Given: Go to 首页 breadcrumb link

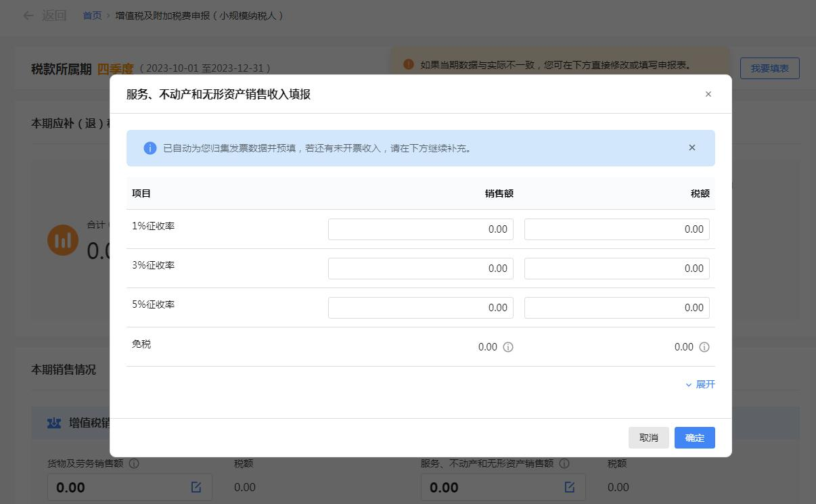Looking at the screenshot, I should (92, 16).
